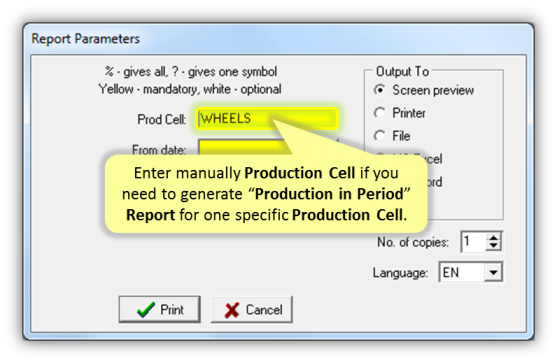Click the Prod Cell WHEELS input field
This screenshot has height=363, width=557.
click(267, 119)
